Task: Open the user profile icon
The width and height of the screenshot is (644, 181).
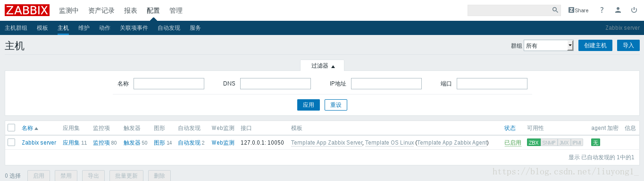Action: click(x=618, y=10)
